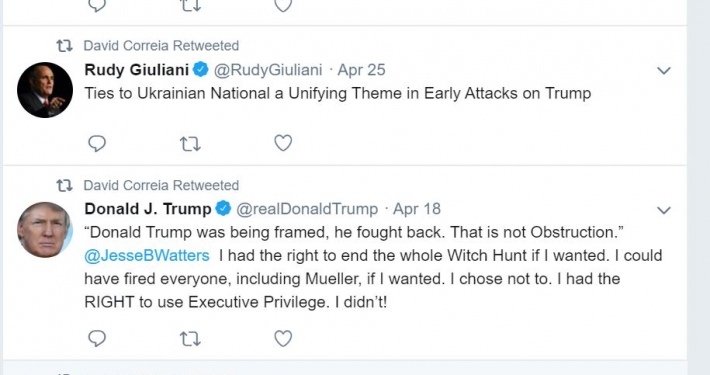This screenshot has width=710, height=375.
Task: Reply to Donald J. Trump's tweet
Action: tap(97, 338)
